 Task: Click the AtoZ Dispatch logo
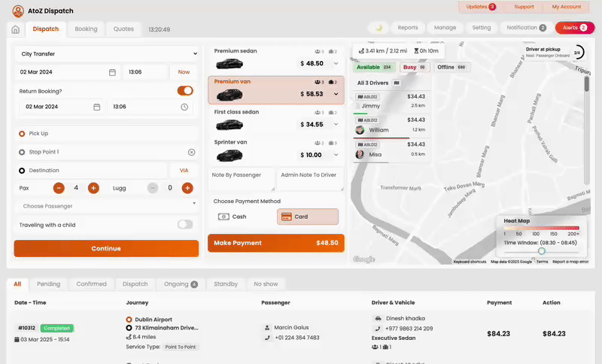click(x=17, y=11)
